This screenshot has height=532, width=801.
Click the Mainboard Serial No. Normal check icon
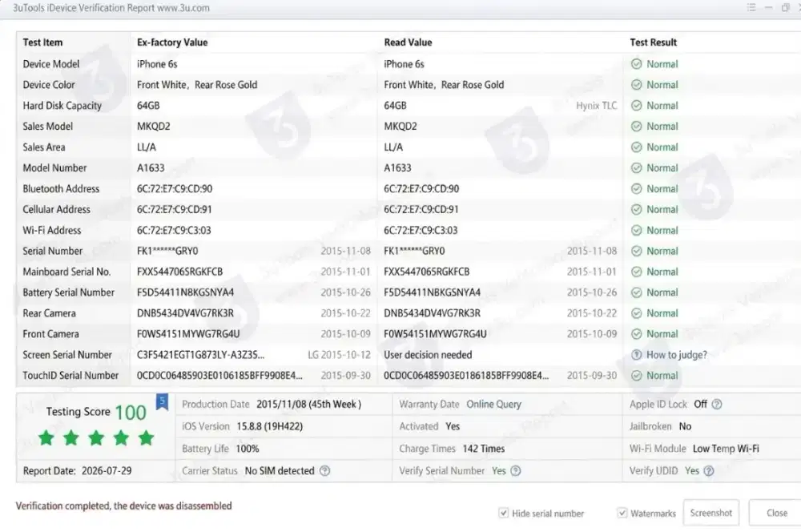tap(636, 272)
